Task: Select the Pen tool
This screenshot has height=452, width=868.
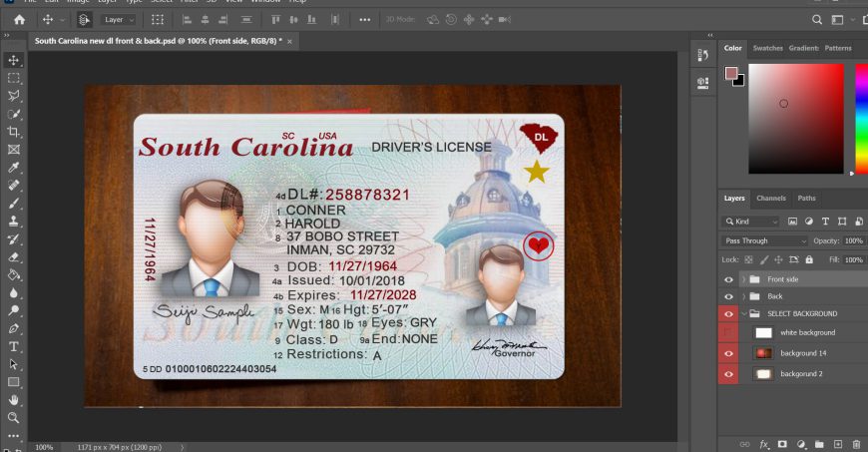Action: (13, 328)
